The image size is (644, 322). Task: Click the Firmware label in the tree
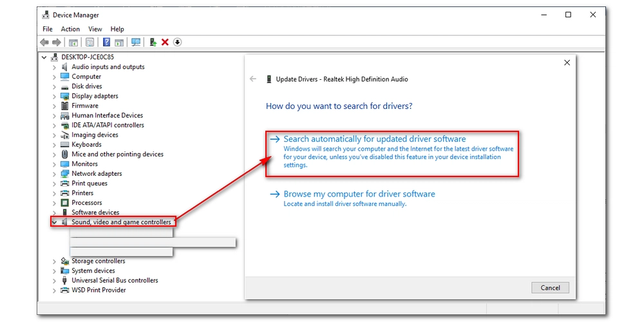point(85,106)
